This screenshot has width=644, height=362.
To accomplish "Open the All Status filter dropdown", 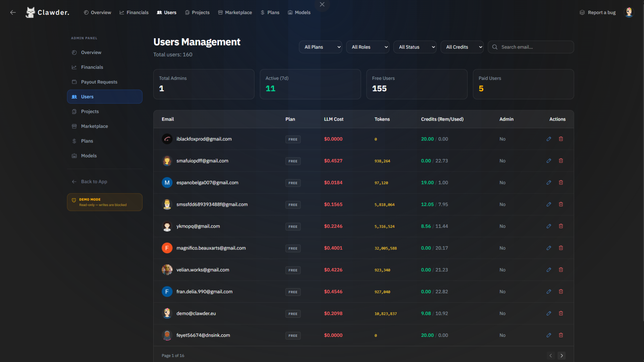I will tap(415, 47).
